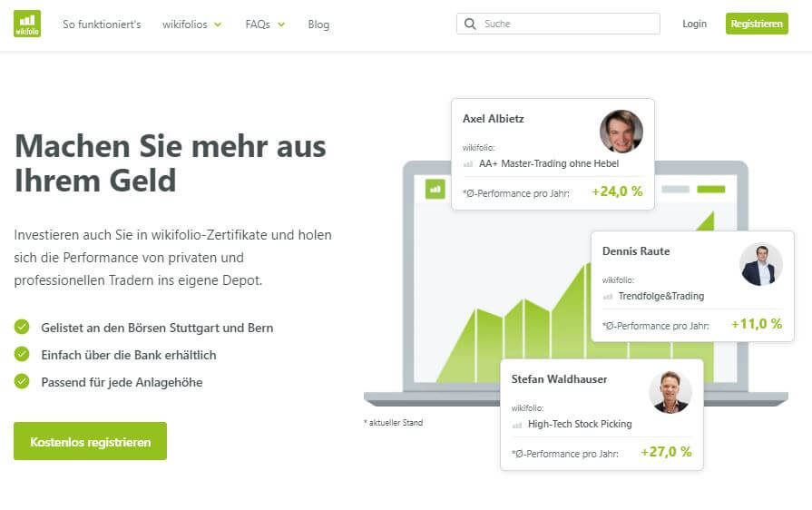Viewport: 812px width, 510px height.
Task: Open the wikifolios menu item
Action: point(185,25)
